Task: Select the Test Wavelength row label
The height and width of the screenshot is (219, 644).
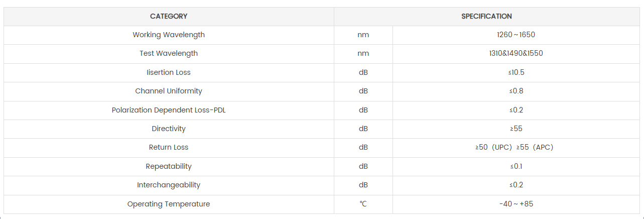Action: coord(169,53)
